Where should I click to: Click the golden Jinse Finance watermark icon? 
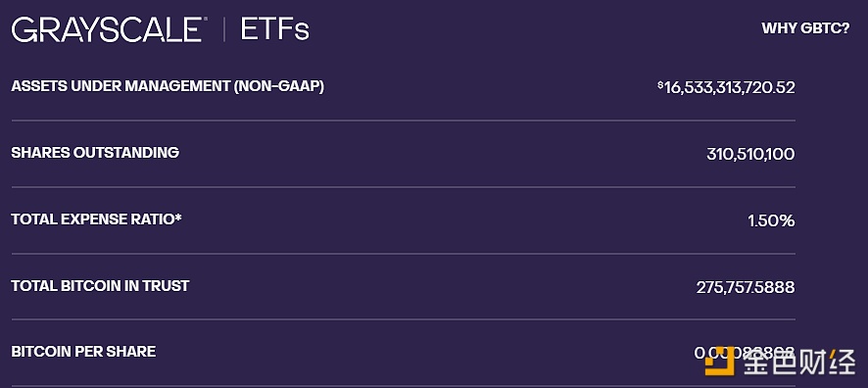[719, 361]
